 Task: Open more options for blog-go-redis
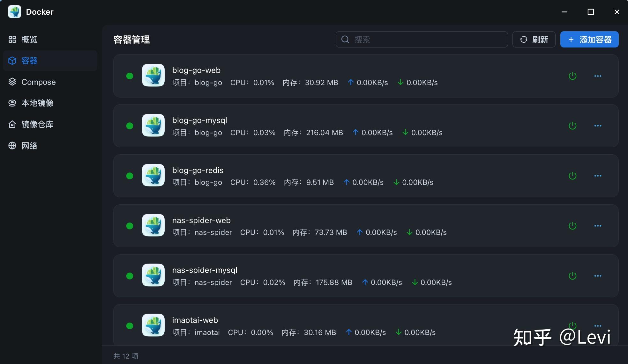coord(598,176)
